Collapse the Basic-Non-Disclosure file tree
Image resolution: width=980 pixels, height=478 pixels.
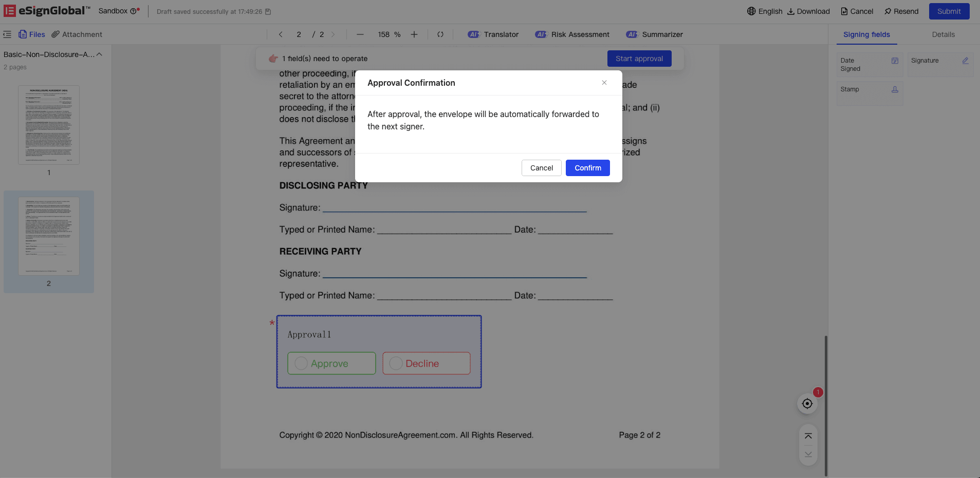[100, 54]
